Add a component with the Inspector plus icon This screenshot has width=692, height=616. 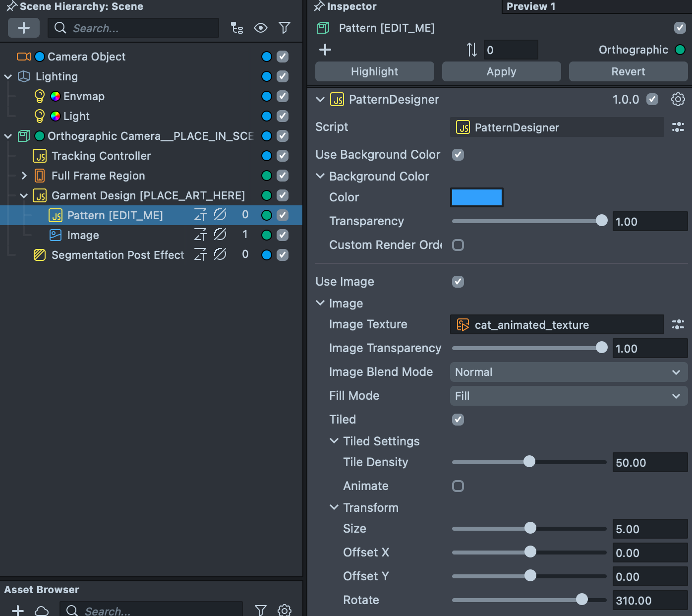tap(325, 50)
